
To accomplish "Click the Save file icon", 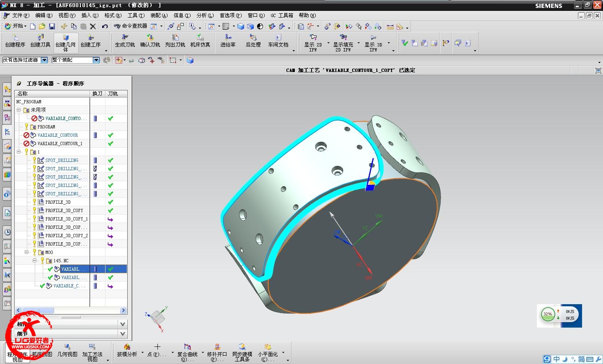I will (x=52, y=26).
